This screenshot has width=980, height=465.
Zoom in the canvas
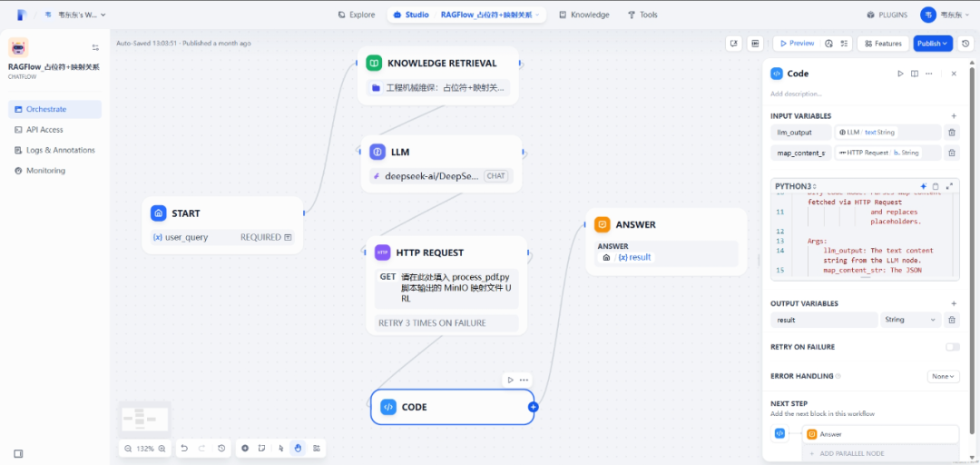click(162, 448)
